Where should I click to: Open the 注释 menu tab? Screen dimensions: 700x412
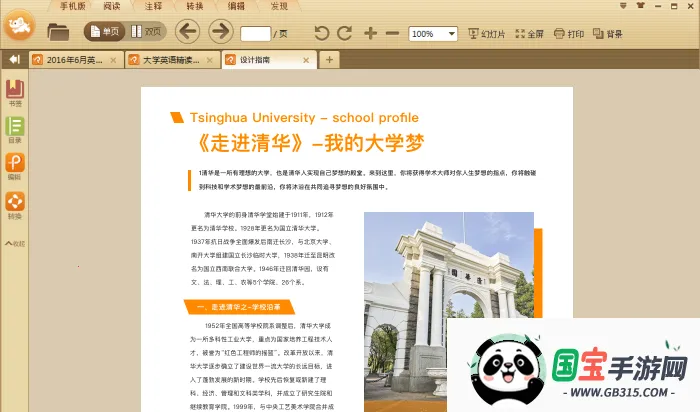153,6
